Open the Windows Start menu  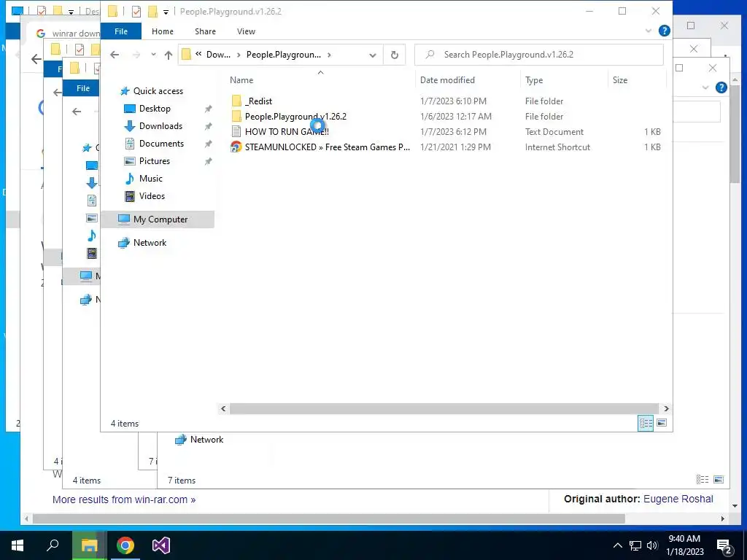coord(18,545)
